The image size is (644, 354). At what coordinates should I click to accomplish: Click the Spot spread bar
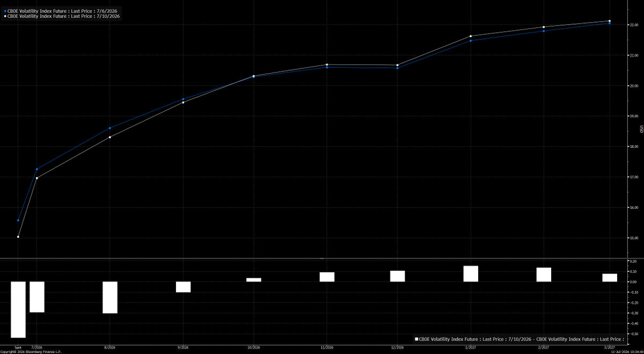pos(18,309)
